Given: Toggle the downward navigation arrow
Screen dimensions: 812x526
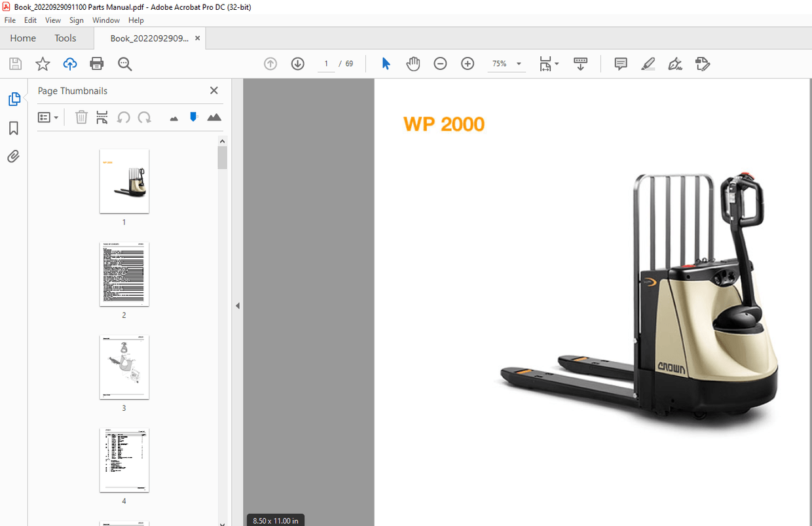Looking at the screenshot, I should [x=297, y=63].
